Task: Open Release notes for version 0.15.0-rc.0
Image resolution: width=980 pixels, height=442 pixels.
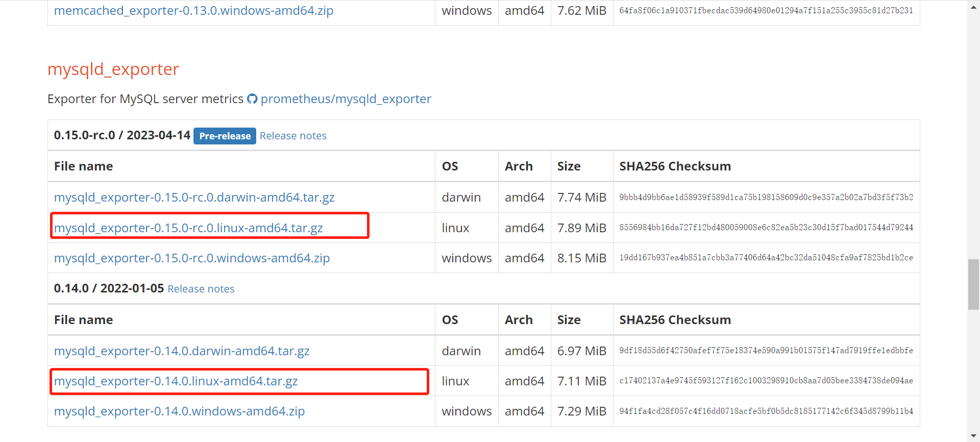Action: click(x=293, y=136)
